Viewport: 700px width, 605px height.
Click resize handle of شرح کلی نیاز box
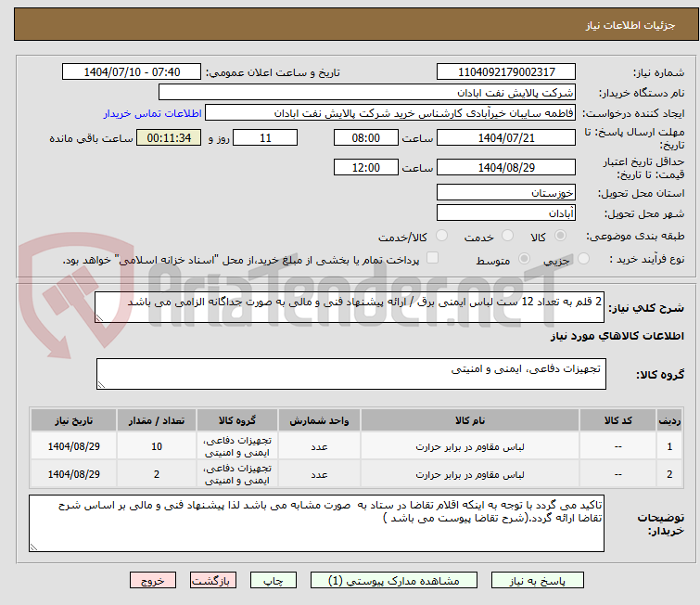99,318
